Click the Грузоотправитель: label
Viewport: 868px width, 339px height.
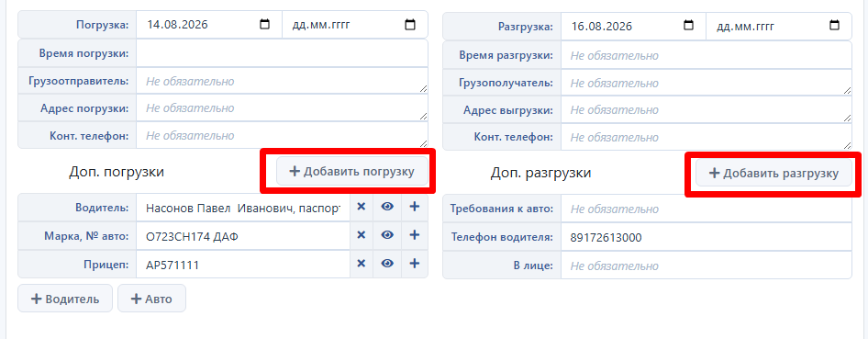(x=78, y=81)
